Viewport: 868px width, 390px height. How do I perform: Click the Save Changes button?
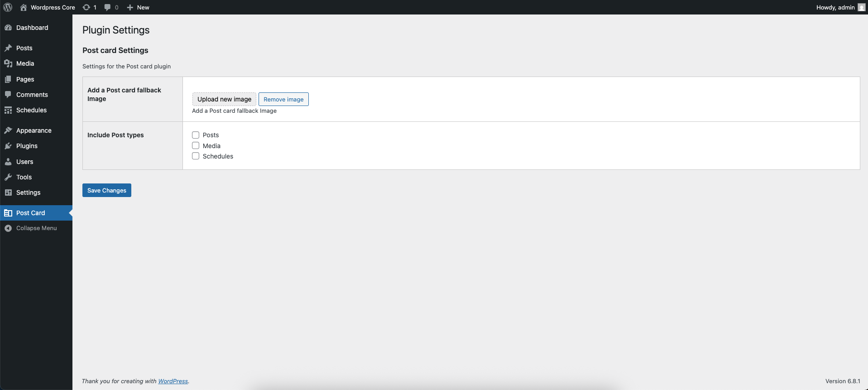tap(107, 190)
